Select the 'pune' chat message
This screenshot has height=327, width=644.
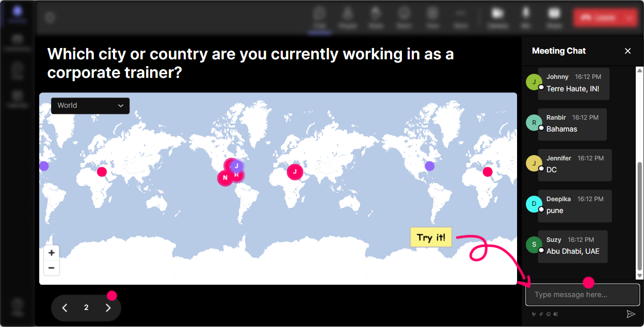555,210
